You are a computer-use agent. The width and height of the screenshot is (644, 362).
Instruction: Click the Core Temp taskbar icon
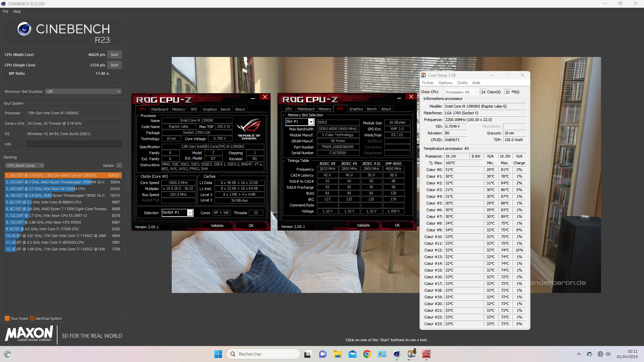pos(412,354)
